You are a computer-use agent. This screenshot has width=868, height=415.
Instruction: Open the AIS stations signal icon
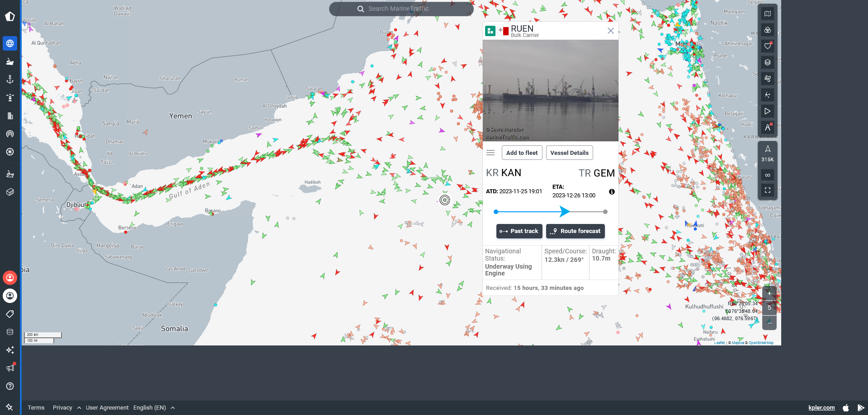click(x=10, y=134)
